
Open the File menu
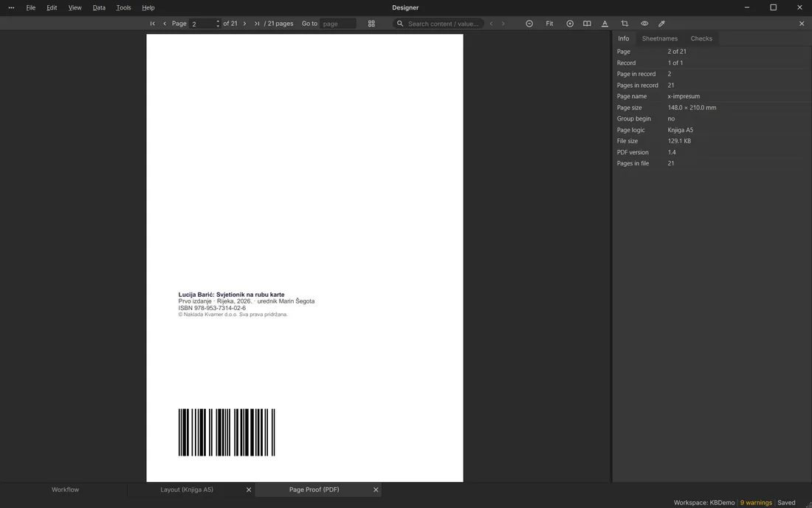coord(30,8)
